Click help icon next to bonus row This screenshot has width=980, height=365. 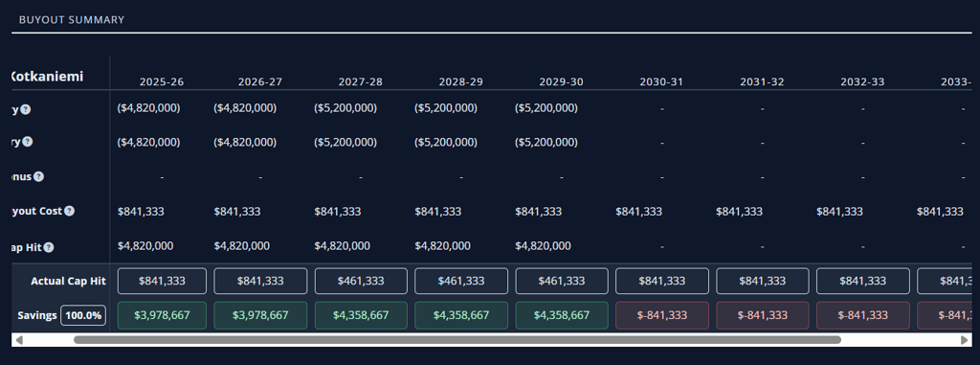point(38,176)
